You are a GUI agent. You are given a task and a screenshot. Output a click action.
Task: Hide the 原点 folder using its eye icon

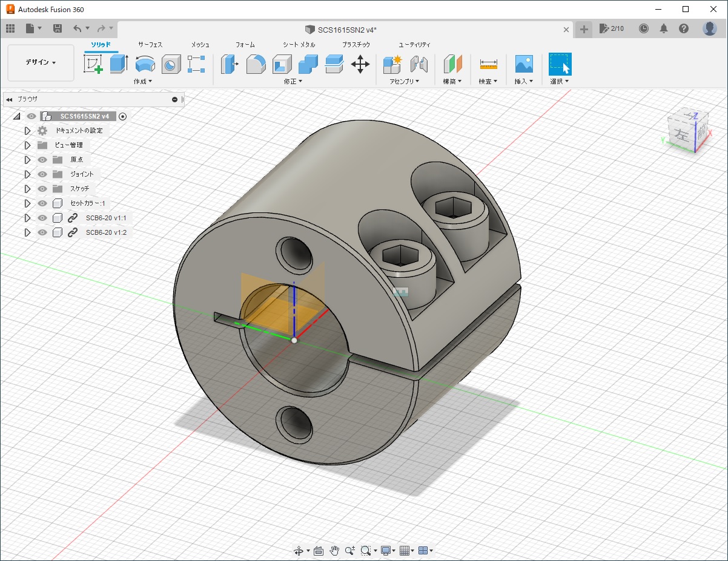pyautogui.click(x=42, y=160)
